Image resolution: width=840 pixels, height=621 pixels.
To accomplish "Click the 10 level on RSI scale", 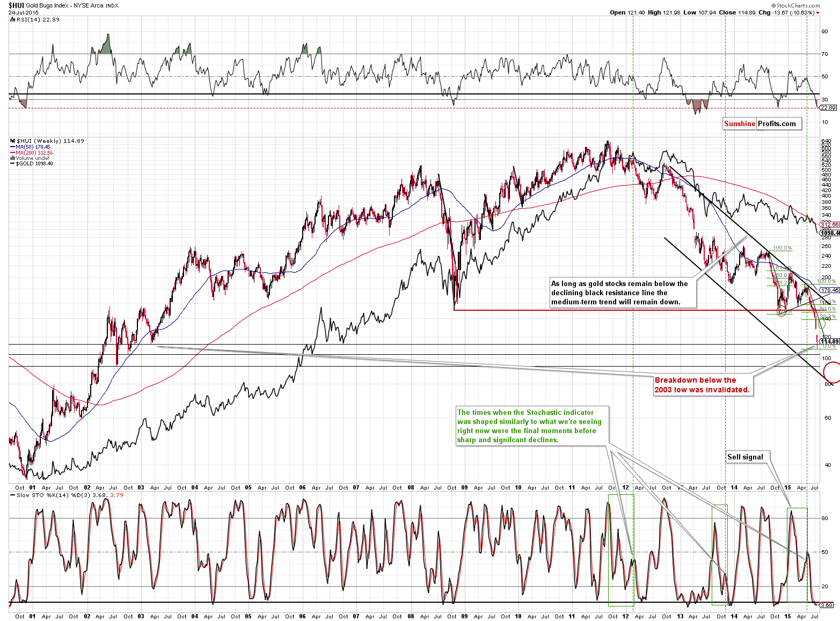I will pos(824,122).
